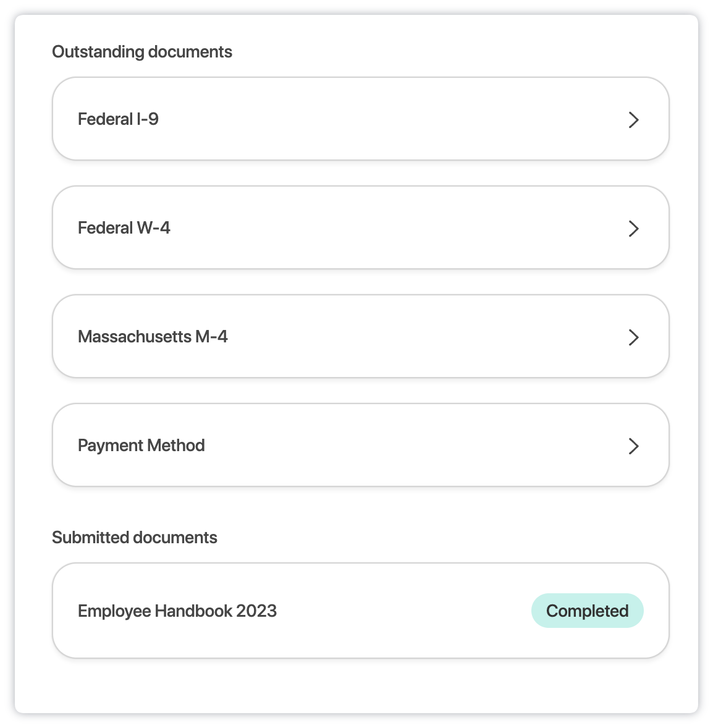Image resolution: width=713 pixels, height=728 pixels.
Task: Click the Submitted documents heading
Action: (x=135, y=537)
